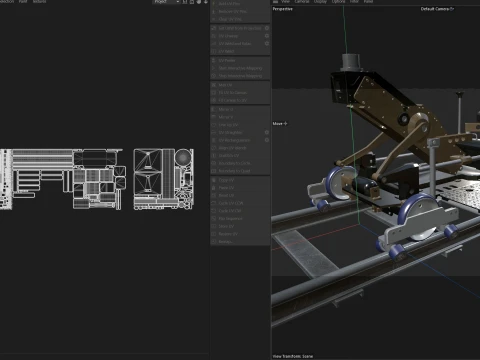Select Cycle UV CW entry
Screen dimensions: 480x360
[x=240, y=211]
